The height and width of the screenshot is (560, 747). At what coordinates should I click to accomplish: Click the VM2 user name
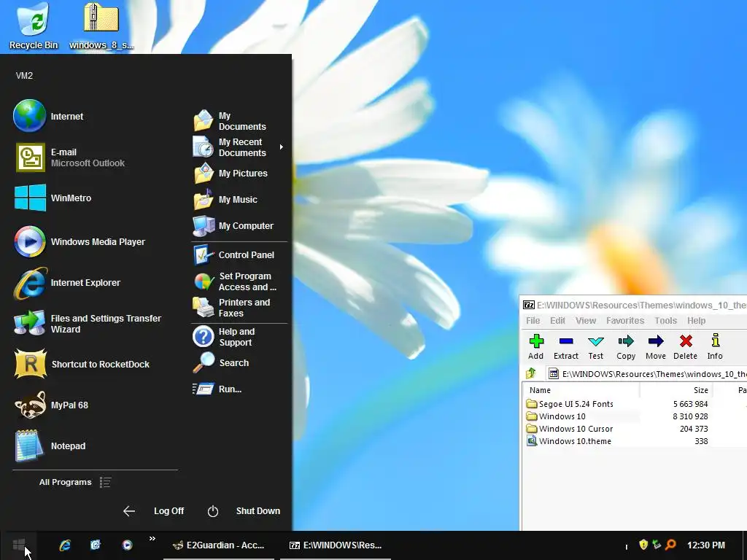click(24, 76)
